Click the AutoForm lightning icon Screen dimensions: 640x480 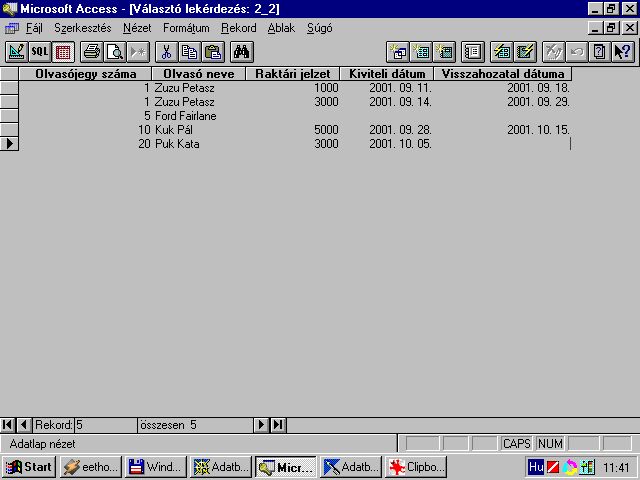tap(502, 52)
